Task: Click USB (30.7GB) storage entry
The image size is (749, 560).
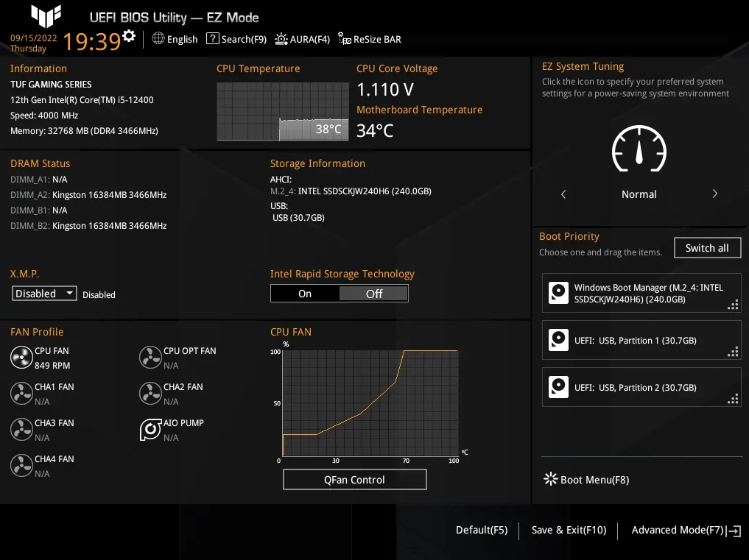Action: coord(298,218)
